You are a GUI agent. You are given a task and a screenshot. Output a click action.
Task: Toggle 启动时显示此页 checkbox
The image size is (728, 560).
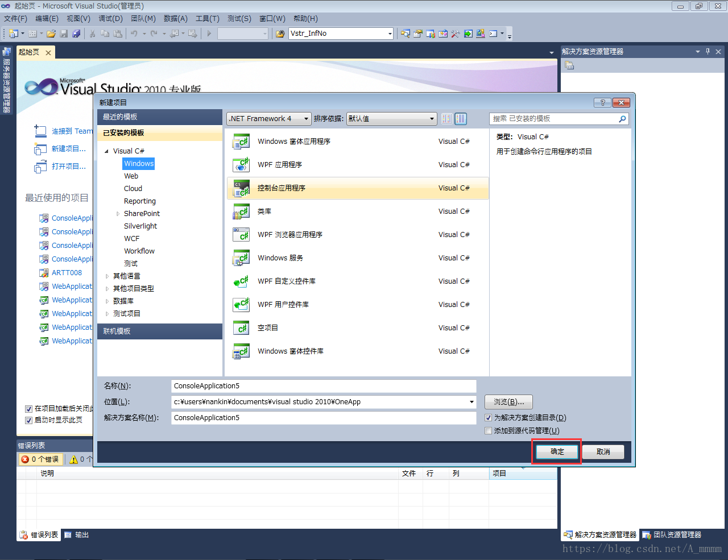pyautogui.click(x=28, y=420)
